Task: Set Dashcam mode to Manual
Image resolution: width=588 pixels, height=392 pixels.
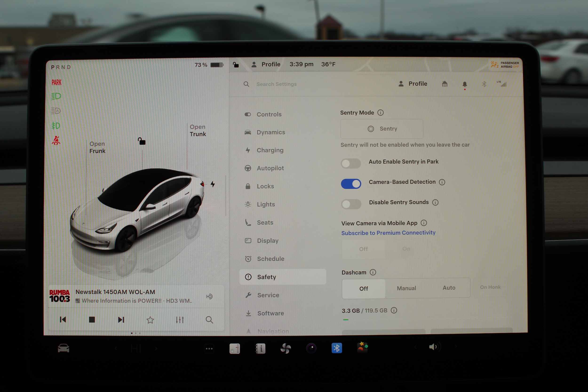Action: [406, 288]
